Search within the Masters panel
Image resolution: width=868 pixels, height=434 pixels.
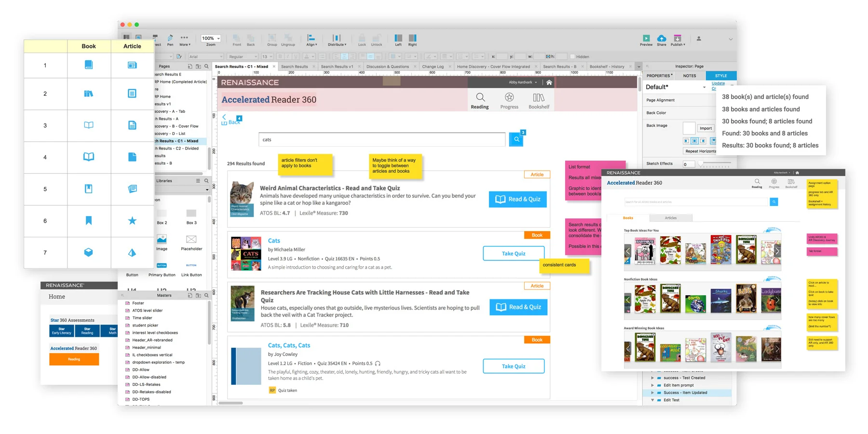pos(206,295)
